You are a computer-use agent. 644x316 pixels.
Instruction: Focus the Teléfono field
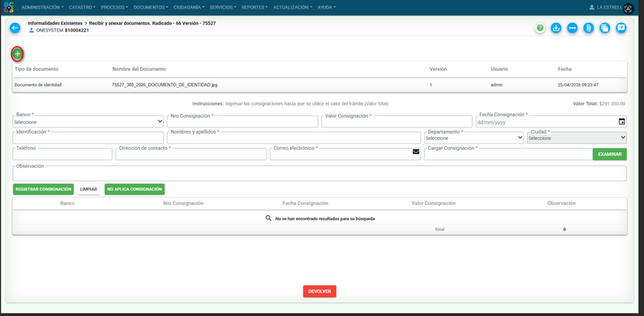(63, 154)
